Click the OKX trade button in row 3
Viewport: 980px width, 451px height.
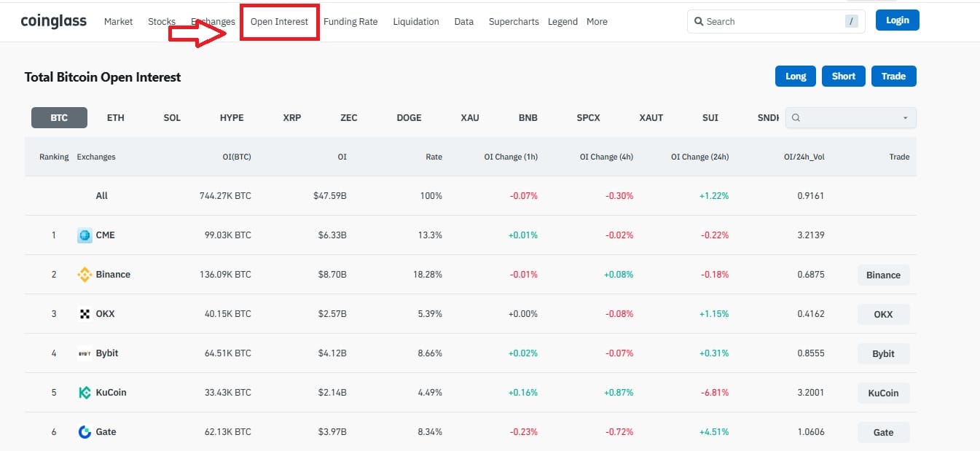883,315
